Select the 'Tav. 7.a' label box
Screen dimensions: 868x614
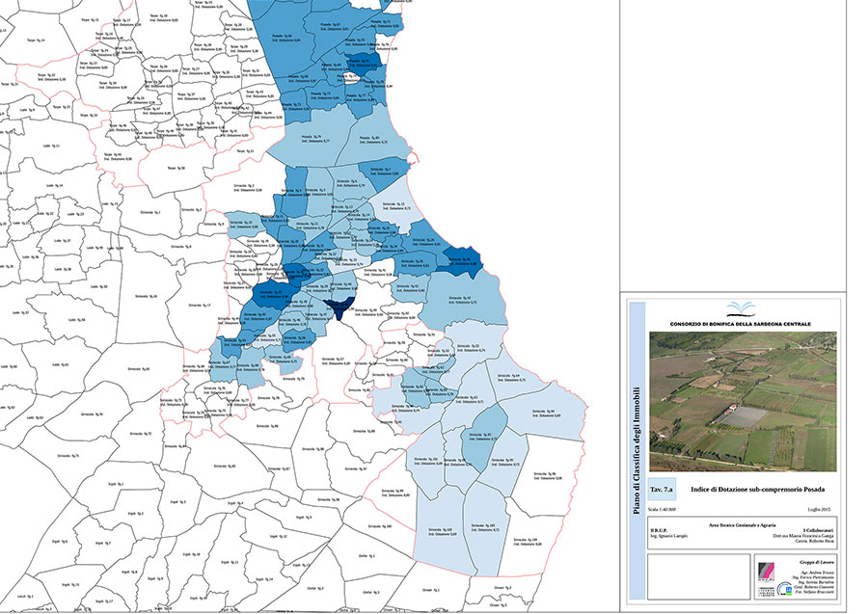(x=662, y=490)
